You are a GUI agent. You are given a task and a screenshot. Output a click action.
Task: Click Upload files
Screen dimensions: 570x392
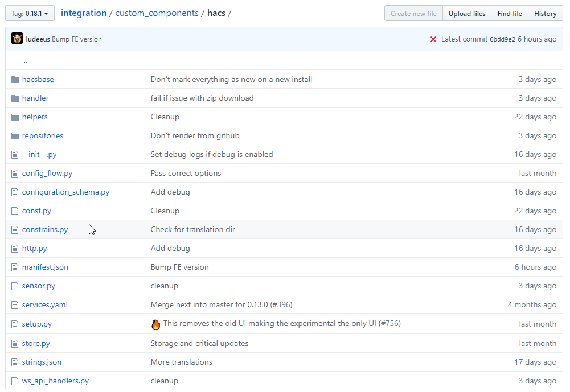466,13
